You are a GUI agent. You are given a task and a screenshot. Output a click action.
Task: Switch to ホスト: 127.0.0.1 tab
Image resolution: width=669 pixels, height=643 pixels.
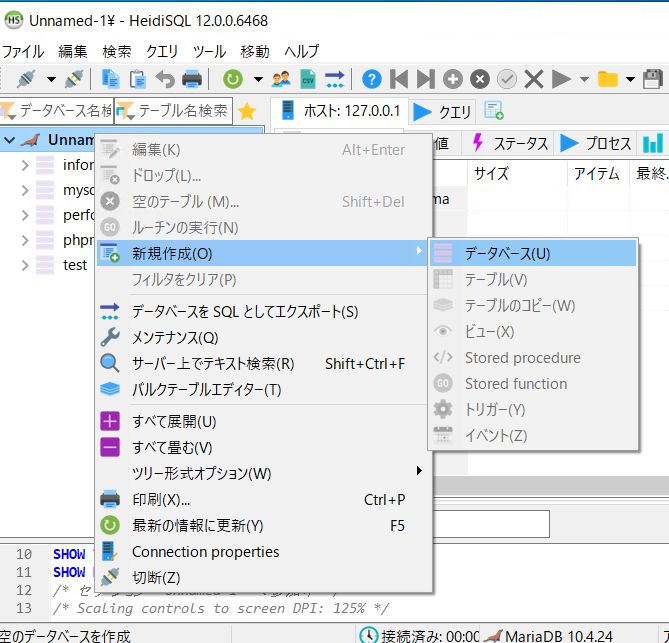340,111
